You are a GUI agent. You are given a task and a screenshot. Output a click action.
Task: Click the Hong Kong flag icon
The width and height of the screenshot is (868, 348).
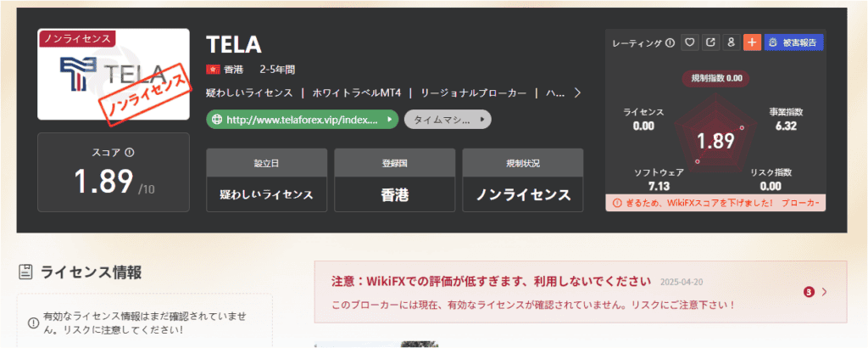[212, 69]
